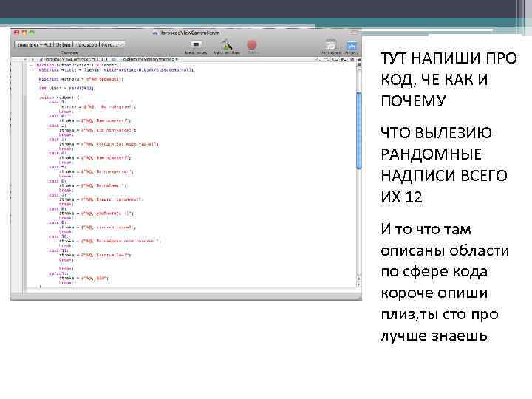532x399 pixels.
Task: Click the switch (vibor) statement line
Action: [x=59, y=98]
